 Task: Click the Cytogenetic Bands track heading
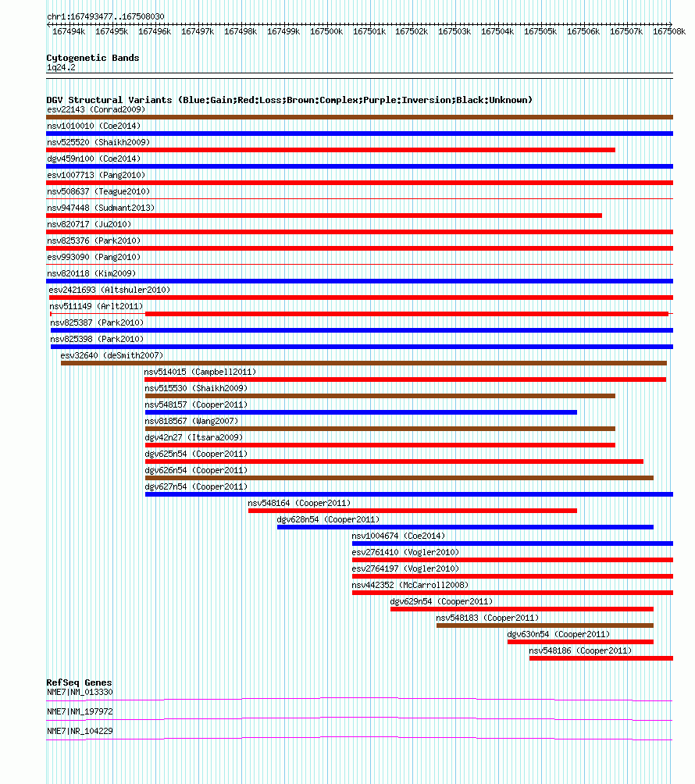click(93, 58)
